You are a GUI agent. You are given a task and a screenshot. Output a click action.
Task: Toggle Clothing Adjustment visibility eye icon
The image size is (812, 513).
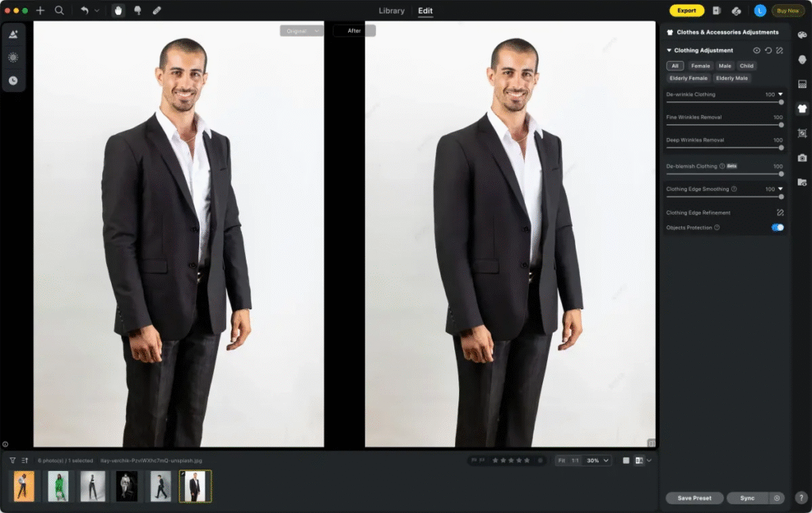point(756,51)
